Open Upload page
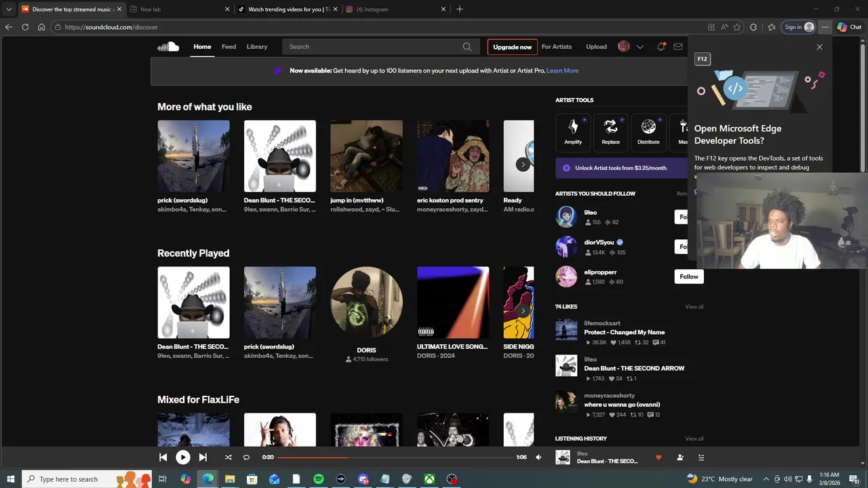Screen dimensions: 868x488 (x=596, y=47)
